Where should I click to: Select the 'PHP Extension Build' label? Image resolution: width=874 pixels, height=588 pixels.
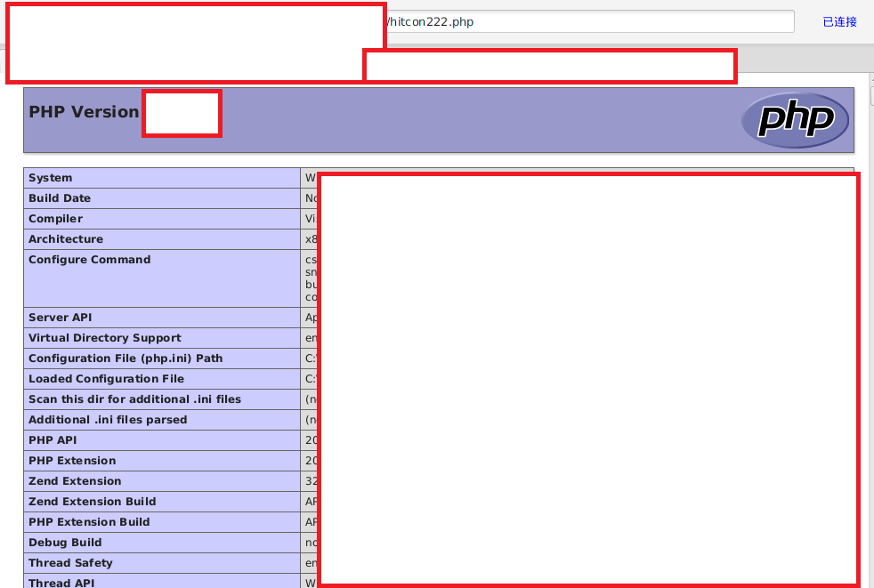[x=89, y=522]
